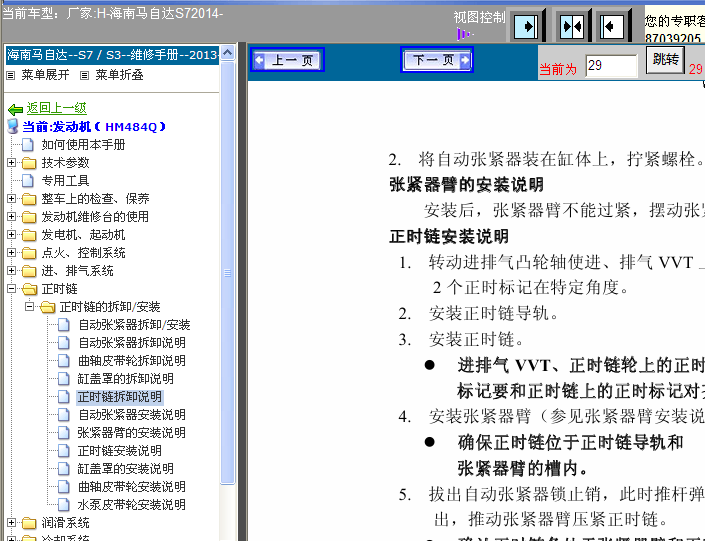Click folder icon of 技术参数
Screen dimensions: 705x541
[x=29, y=163]
